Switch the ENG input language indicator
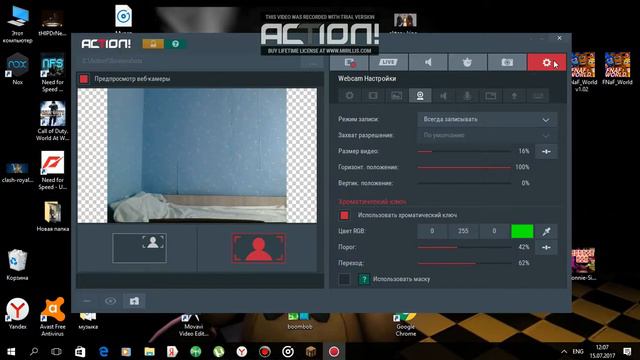Image resolution: width=640 pixels, height=360 pixels. (x=578, y=351)
